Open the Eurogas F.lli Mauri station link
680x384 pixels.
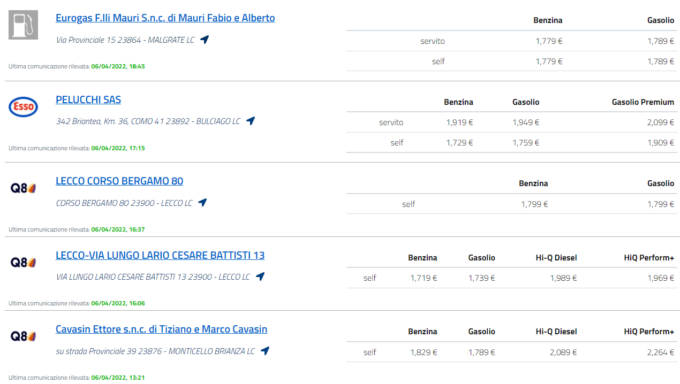[165, 18]
